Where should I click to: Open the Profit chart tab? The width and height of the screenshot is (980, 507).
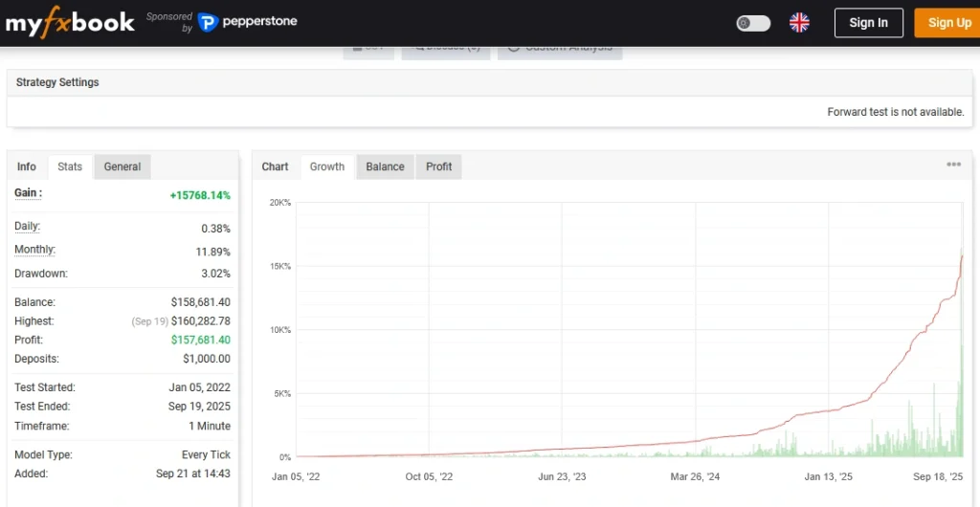point(439,166)
